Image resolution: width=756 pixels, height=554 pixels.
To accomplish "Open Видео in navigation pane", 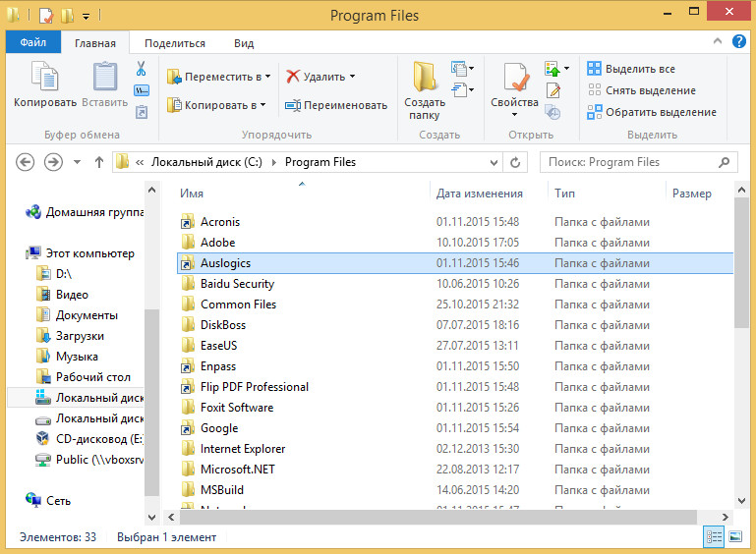I will 62,295.
